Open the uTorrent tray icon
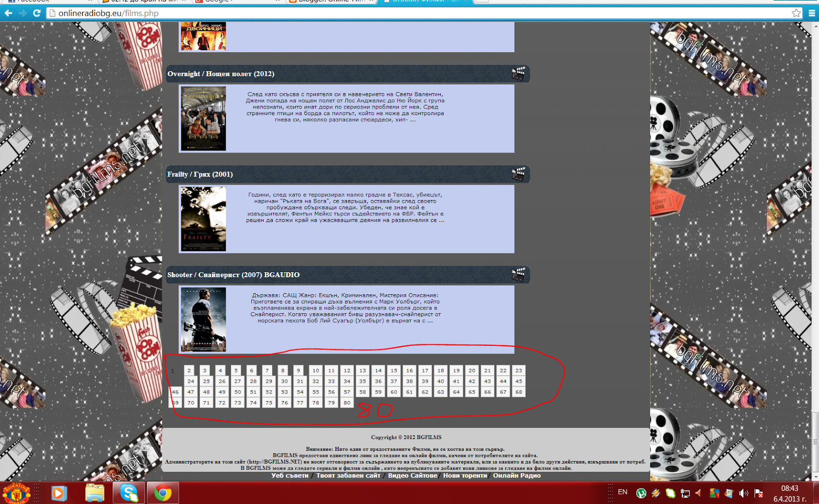Image resolution: width=819 pixels, height=504 pixels. [641, 493]
